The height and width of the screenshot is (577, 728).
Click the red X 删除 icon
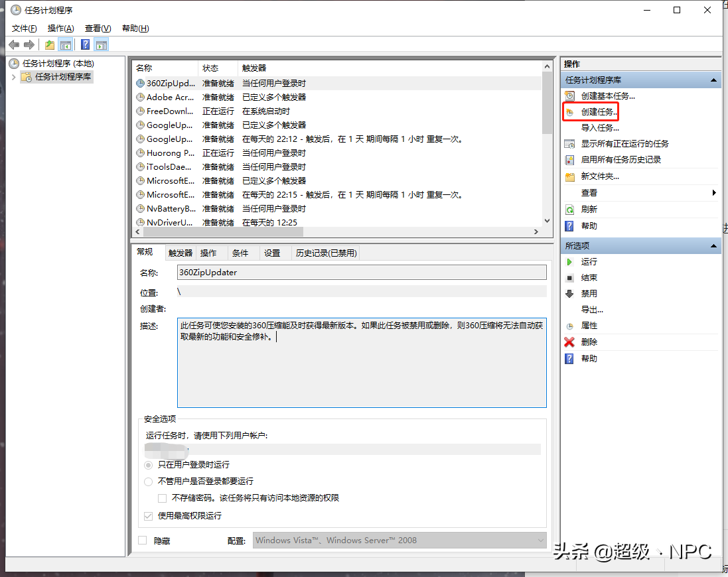click(569, 342)
